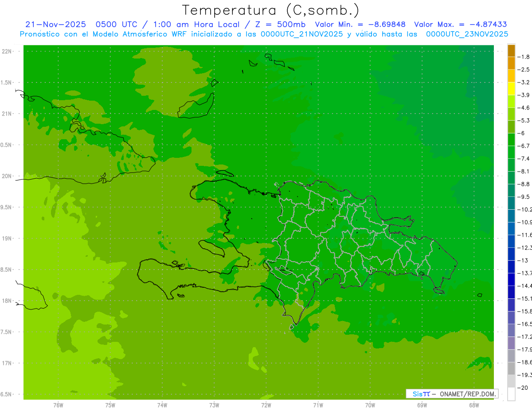Select the '21-Nov-2025' date text
The height and width of the screenshot is (411, 532).
pos(55,25)
